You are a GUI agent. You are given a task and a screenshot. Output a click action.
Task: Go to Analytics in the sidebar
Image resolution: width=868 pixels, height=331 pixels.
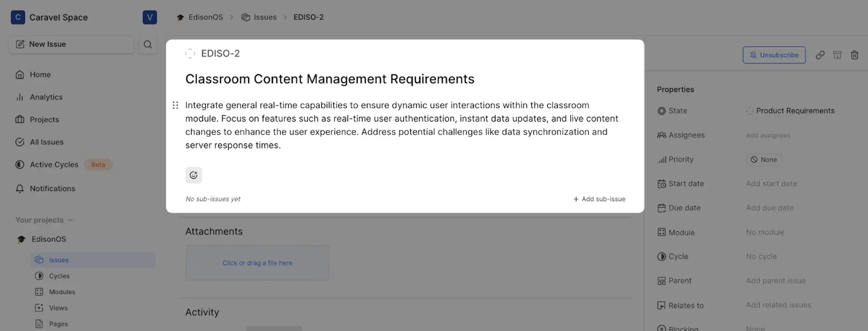pyautogui.click(x=46, y=97)
